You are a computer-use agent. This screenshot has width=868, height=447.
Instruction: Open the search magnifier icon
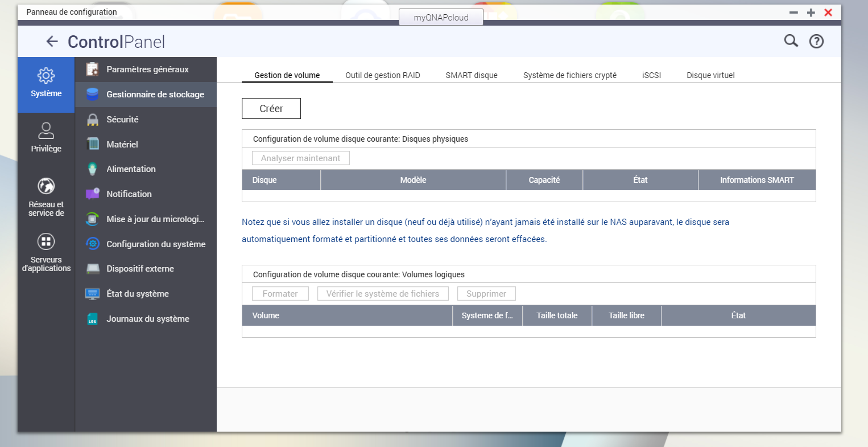(791, 40)
